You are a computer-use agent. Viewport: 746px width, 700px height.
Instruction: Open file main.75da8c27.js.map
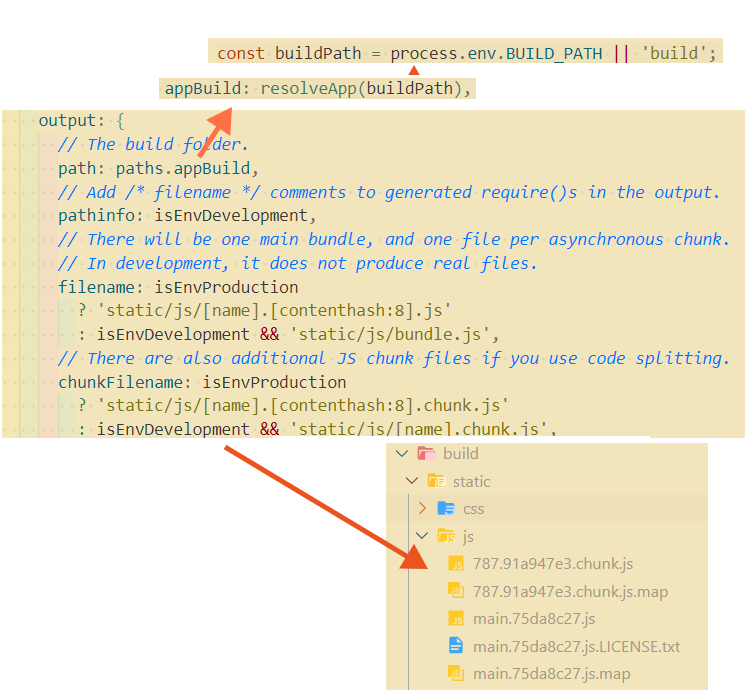coord(551,674)
